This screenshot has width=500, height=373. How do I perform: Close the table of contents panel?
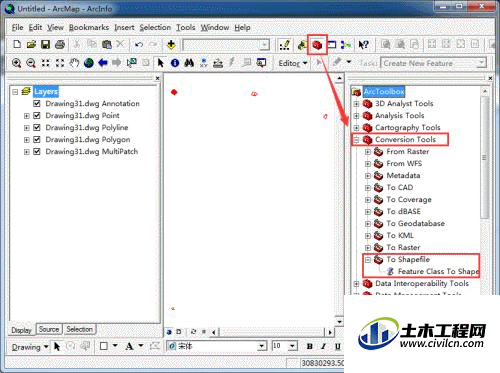[157, 78]
